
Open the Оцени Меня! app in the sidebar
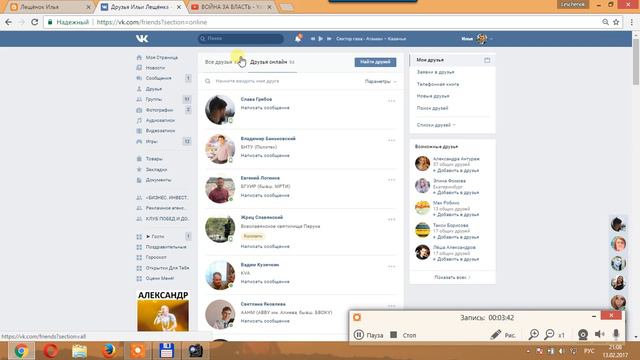160,278
